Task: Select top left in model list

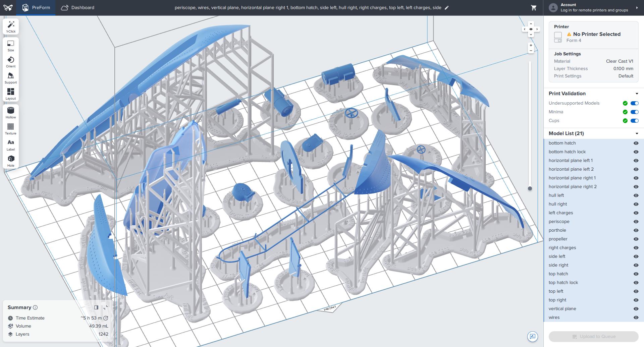Action: [556, 291]
